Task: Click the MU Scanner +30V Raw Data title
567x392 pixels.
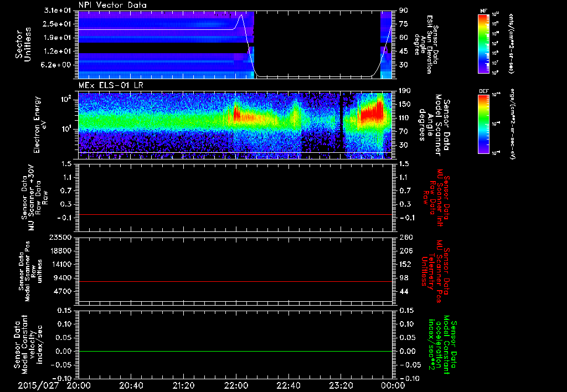Action: pyautogui.click(x=34, y=198)
